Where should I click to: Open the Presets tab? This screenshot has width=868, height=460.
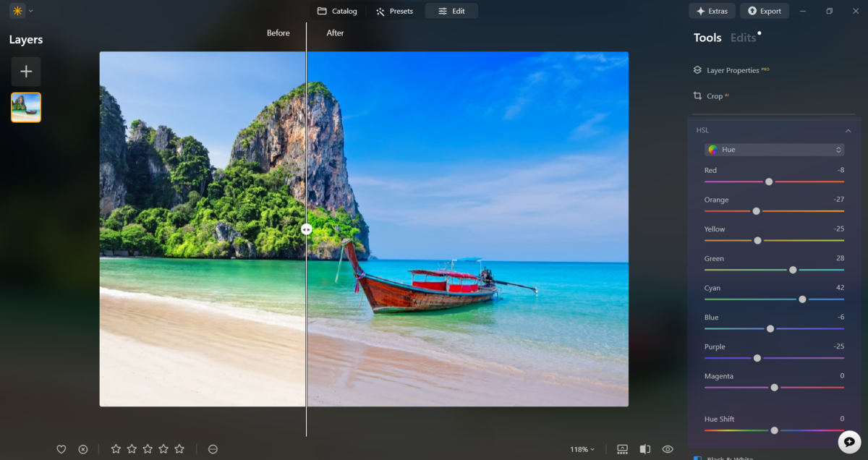pos(394,11)
